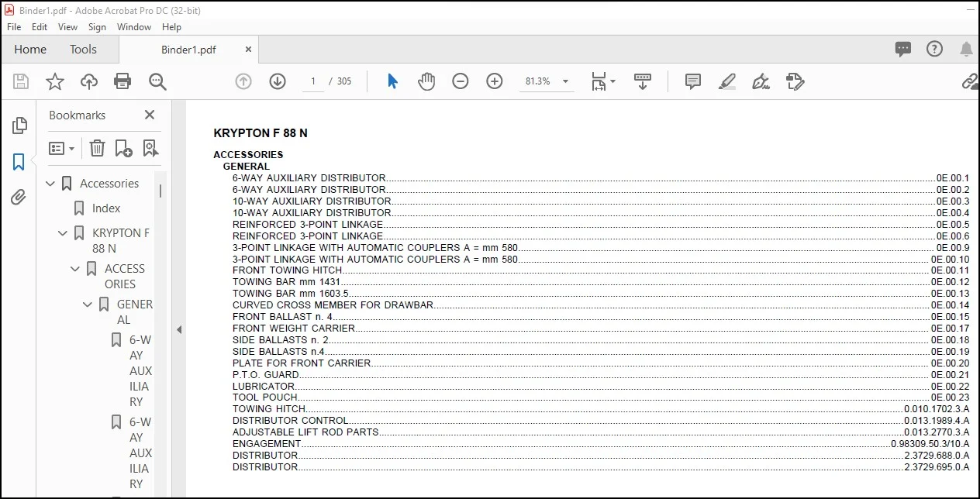
Task: Open the Sign menu
Action: 97,26
